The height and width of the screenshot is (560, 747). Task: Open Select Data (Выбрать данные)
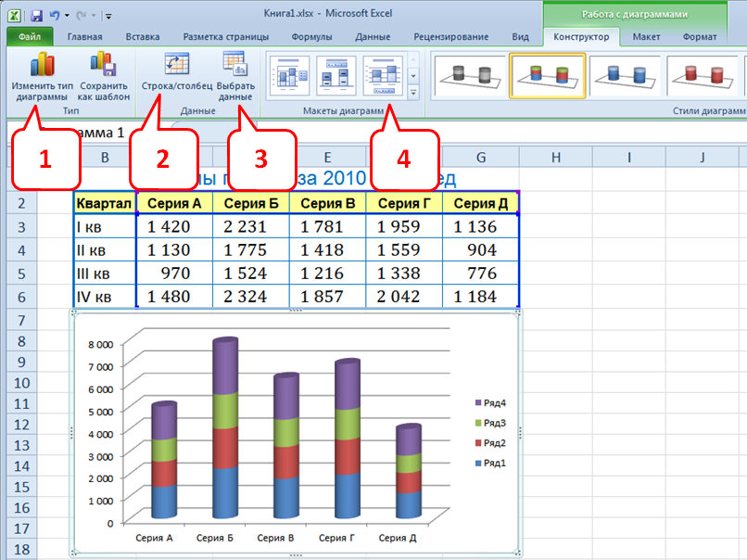pyautogui.click(x=234, y=65)
